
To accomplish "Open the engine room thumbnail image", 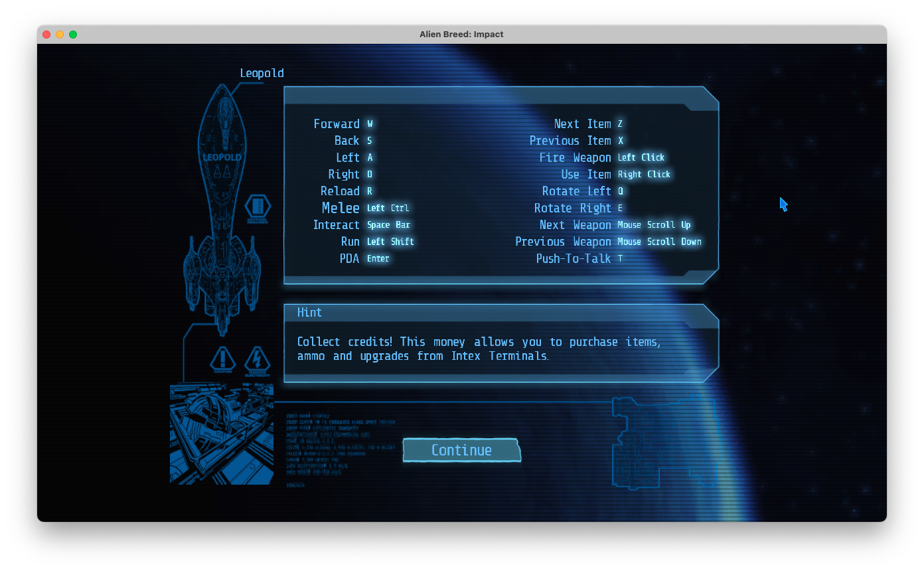I will point(221,434).
